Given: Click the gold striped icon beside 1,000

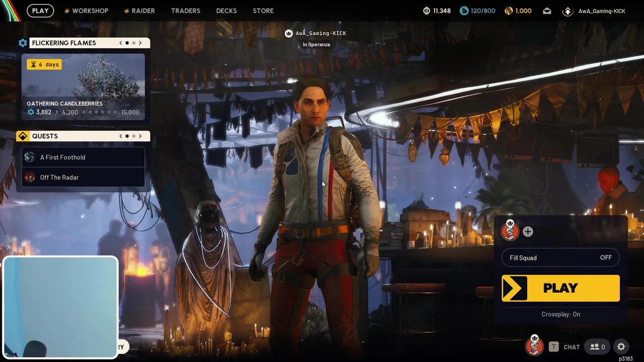Looking at the screenshot, I should [508, 11].
